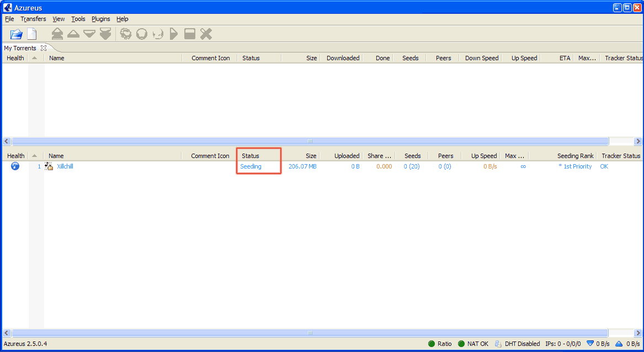Click the blank document toolbar icon
The width and height of the screenshot is (644, 352).
pyautogui.click(x=32, y=34)
